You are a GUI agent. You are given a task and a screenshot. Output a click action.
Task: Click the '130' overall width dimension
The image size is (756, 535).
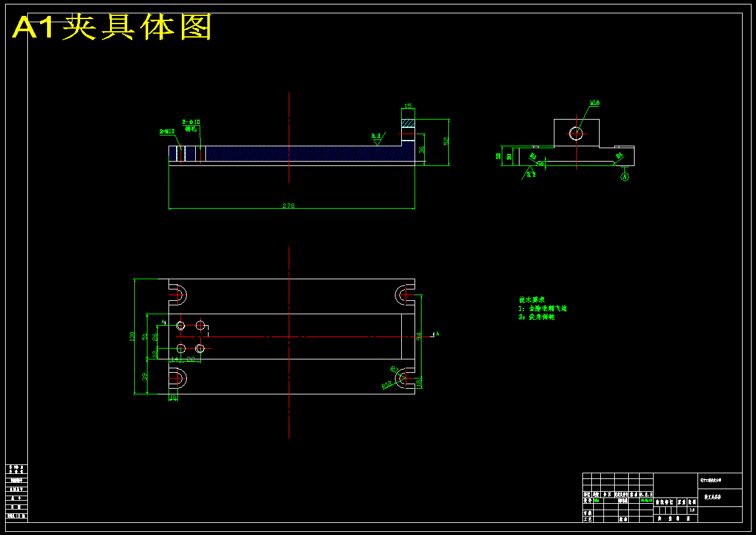pos(132,337)
